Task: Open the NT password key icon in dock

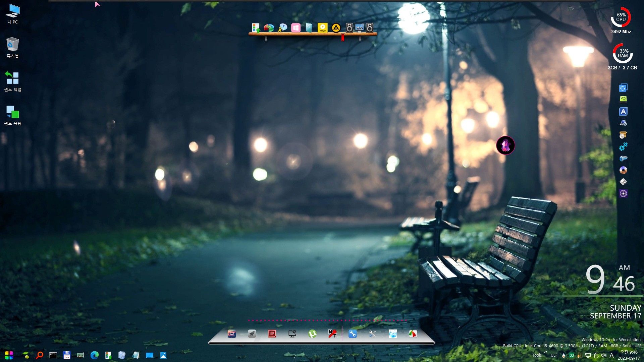Action: click(332, 334)
